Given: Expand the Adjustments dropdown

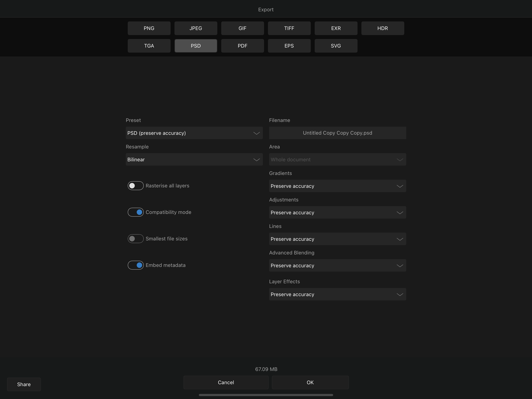Looking at the screenshot, I should click(x=337, y=212).
